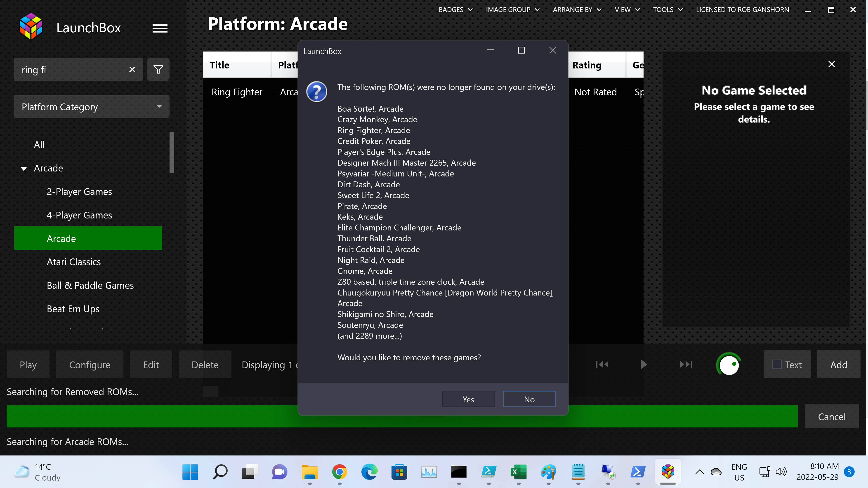This screenshot has height=488, width=868.
Task: Click Yes to remove missing games
Action: tap(468, 399)
